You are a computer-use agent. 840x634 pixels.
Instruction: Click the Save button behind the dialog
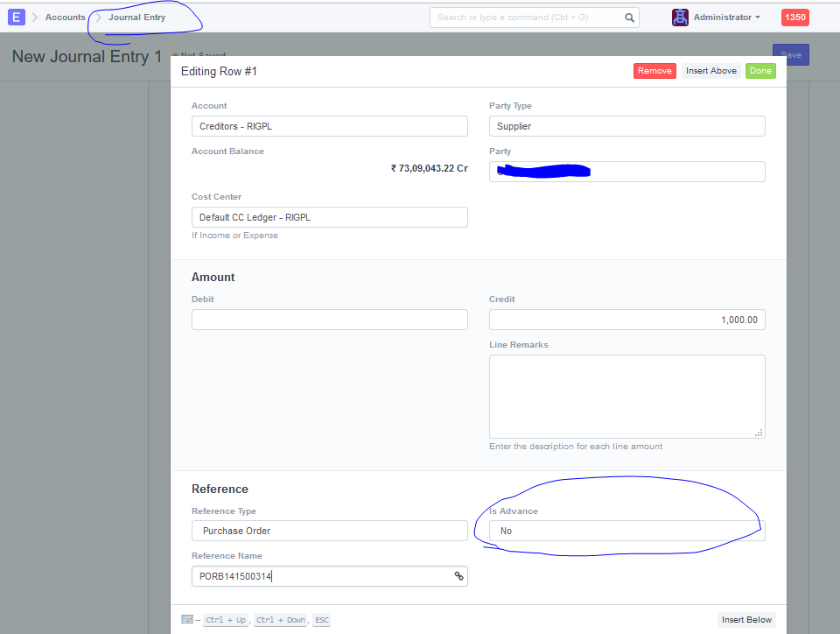791,54
